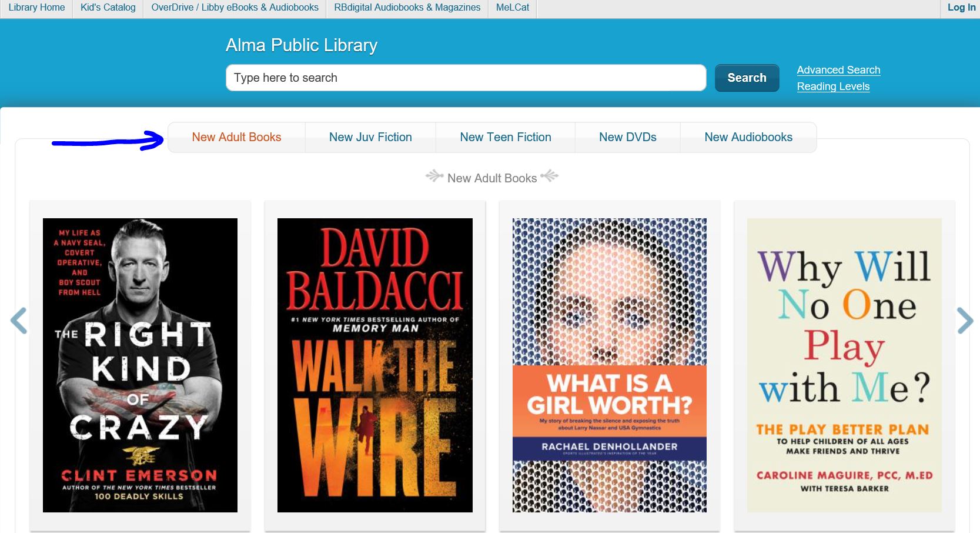Show the New DVDs tab
The width and height of the screenshot is (980, 533).
(628, 137)
